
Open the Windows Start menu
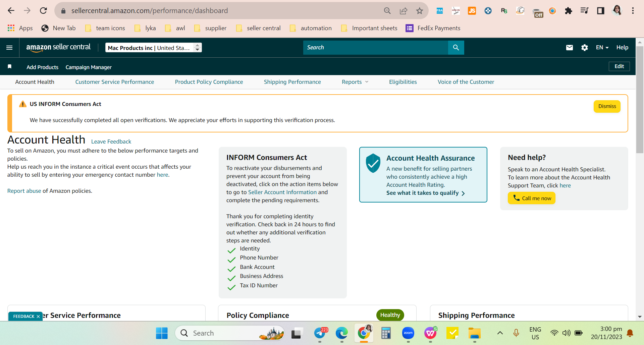pos(162,333)
